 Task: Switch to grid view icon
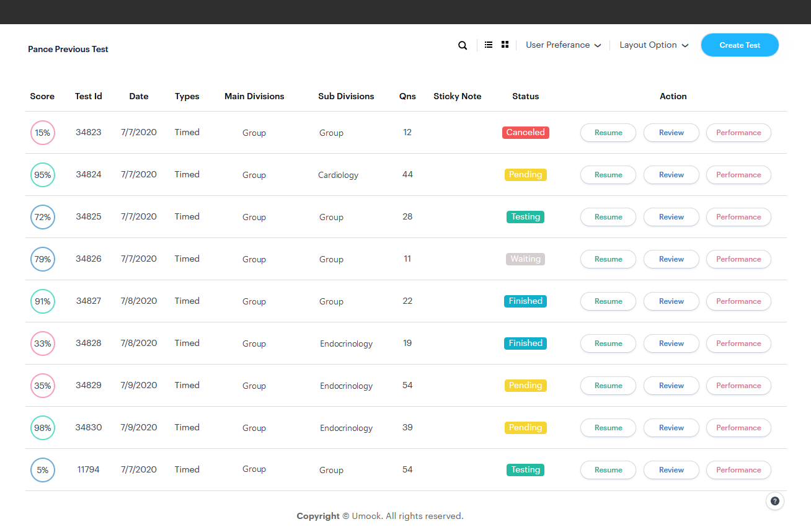point(505,45)
